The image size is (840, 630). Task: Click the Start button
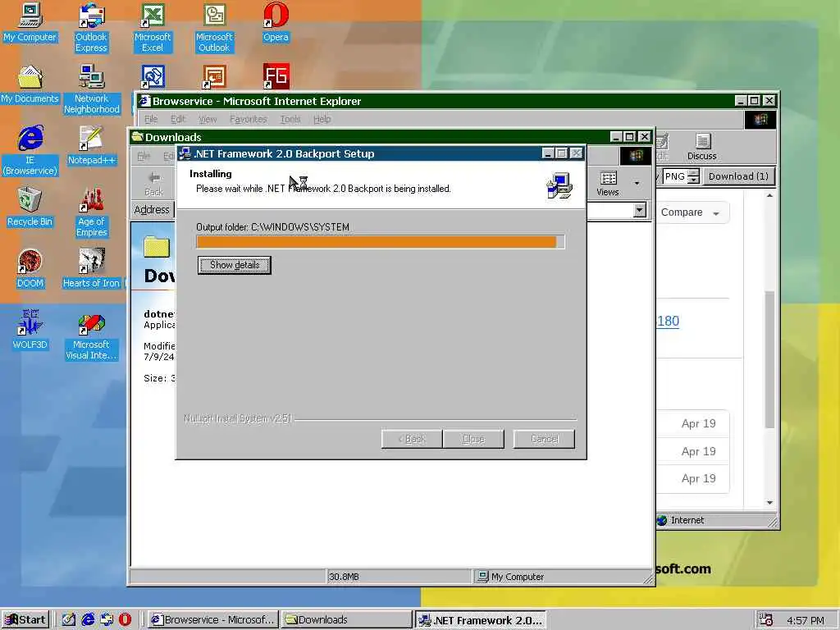click(25, 620)
